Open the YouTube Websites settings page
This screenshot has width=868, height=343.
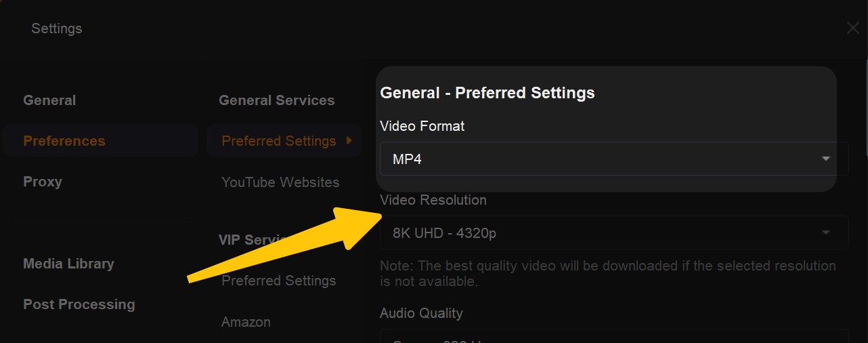click(x=280, y=182)
